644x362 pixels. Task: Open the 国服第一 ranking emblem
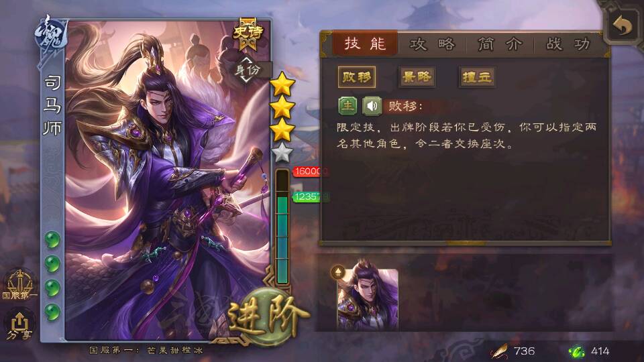coord(19,284)
